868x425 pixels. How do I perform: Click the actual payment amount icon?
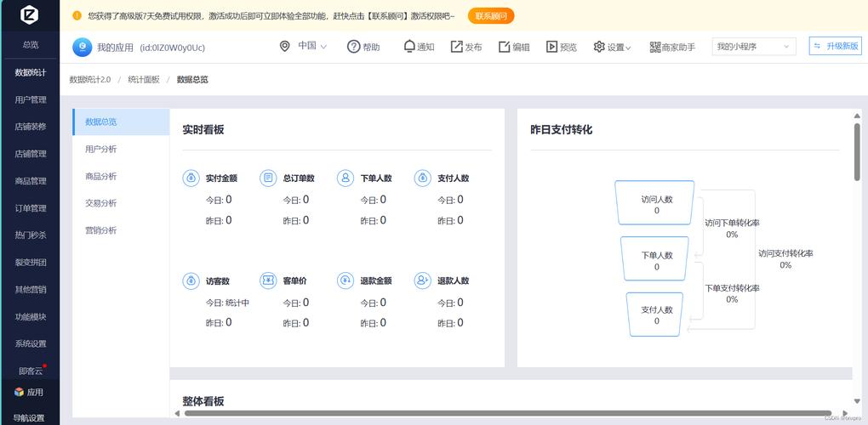click(191, 178)
